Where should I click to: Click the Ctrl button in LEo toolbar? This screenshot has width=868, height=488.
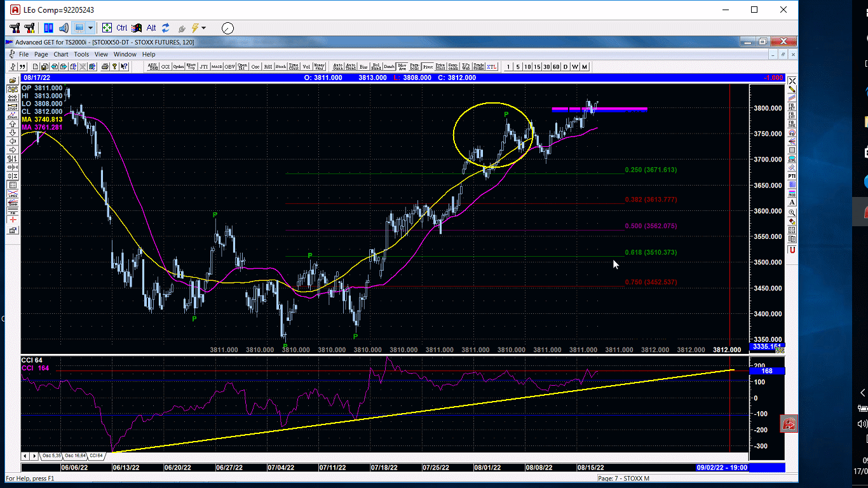pos(121,28)
